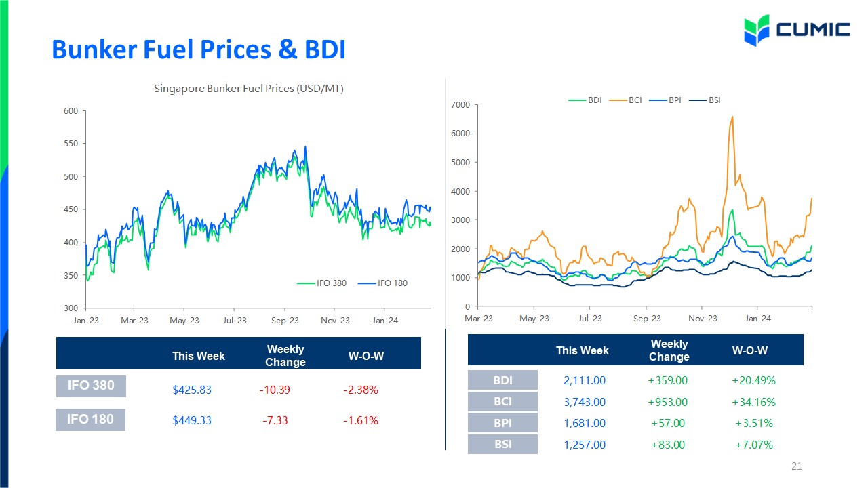Select the IFO 380 legend marker

click(306, 283)
